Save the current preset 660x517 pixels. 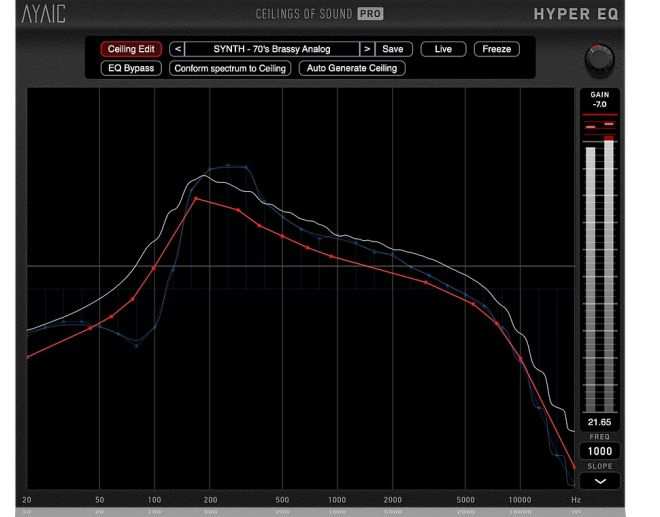393,49
